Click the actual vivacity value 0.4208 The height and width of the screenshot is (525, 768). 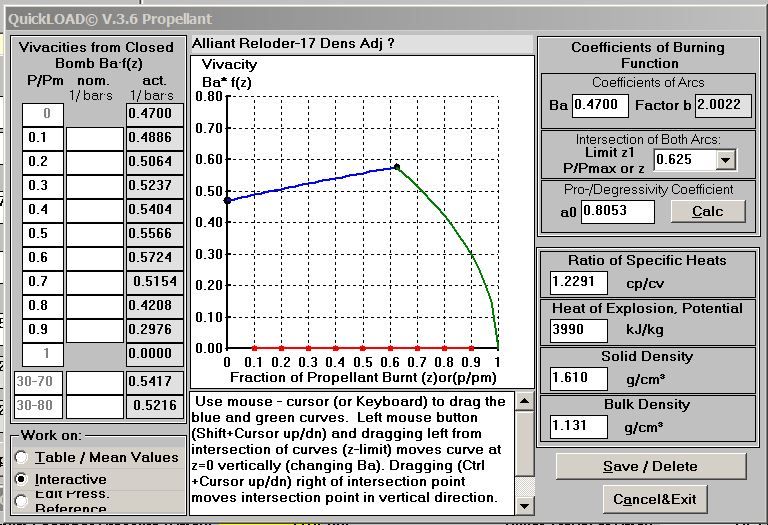155,307
